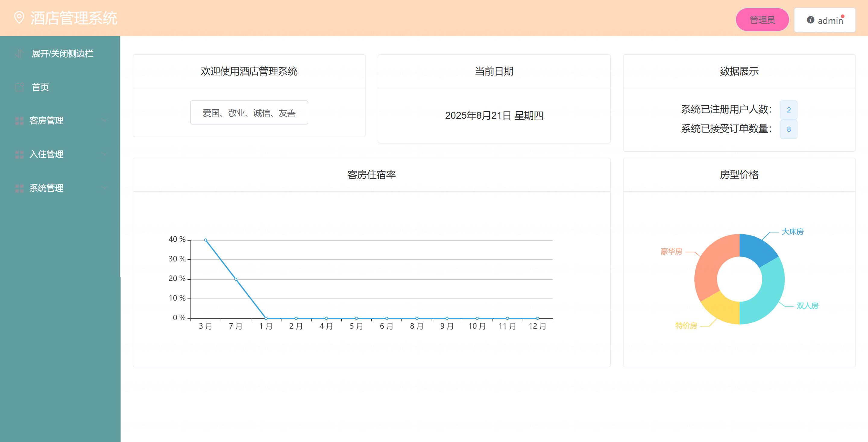This screenshot has height=442, width=868.
Task: Click the 系统已注册用户人数 label
Action: (726, 109)
